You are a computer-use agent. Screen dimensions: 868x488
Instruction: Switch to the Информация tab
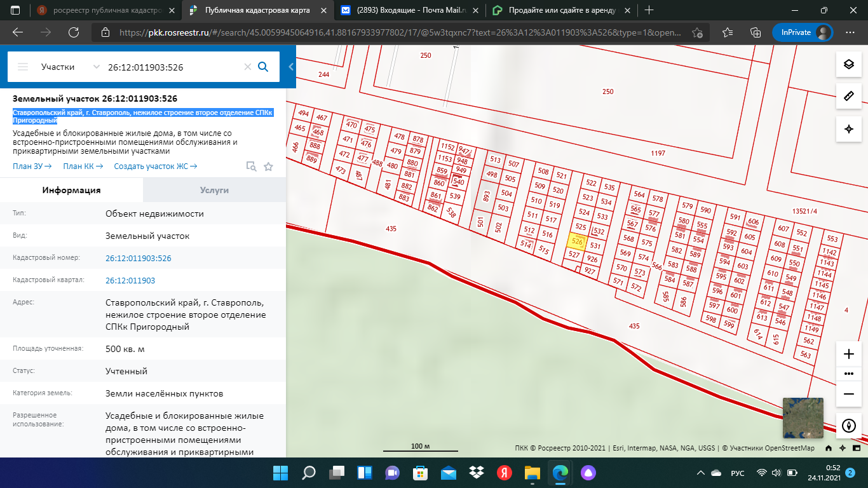(x=71, y=190)
